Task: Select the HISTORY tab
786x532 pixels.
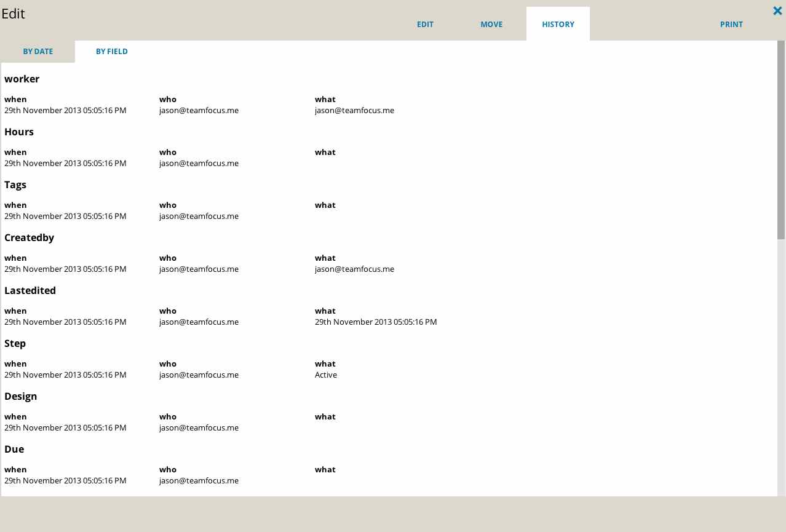Action: tap(558, 25)
